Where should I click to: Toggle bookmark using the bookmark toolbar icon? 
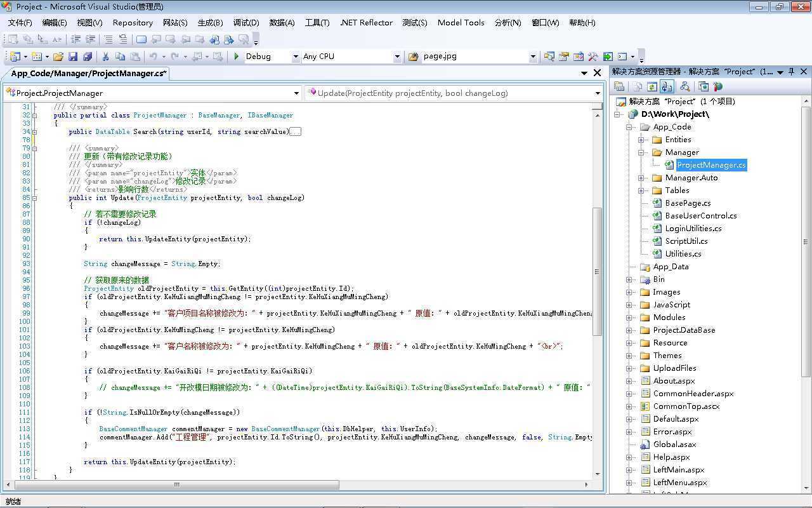[x=141, y=39]
